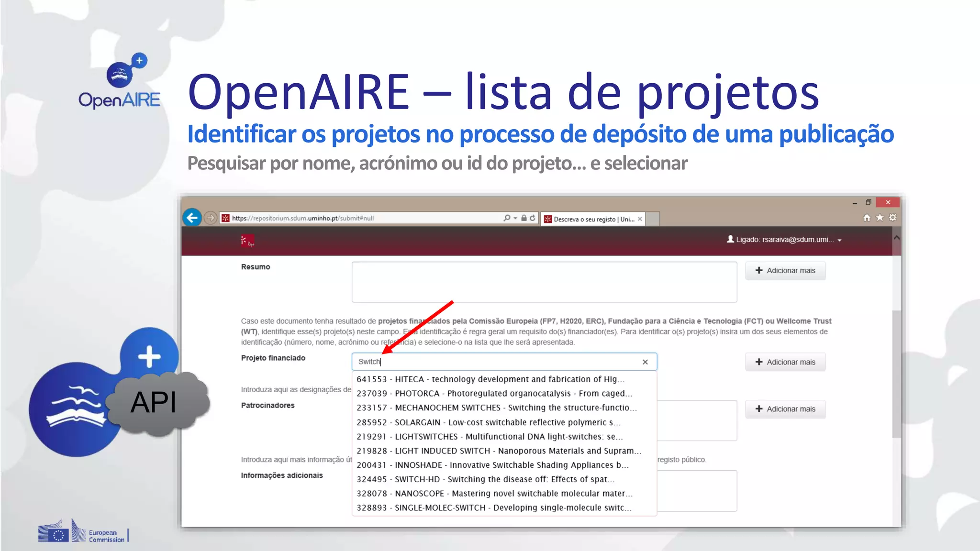Click 'Adicionar mais' next to Resumo
Image resolution: width=980 pixels, height=551 pixels.
785,271
